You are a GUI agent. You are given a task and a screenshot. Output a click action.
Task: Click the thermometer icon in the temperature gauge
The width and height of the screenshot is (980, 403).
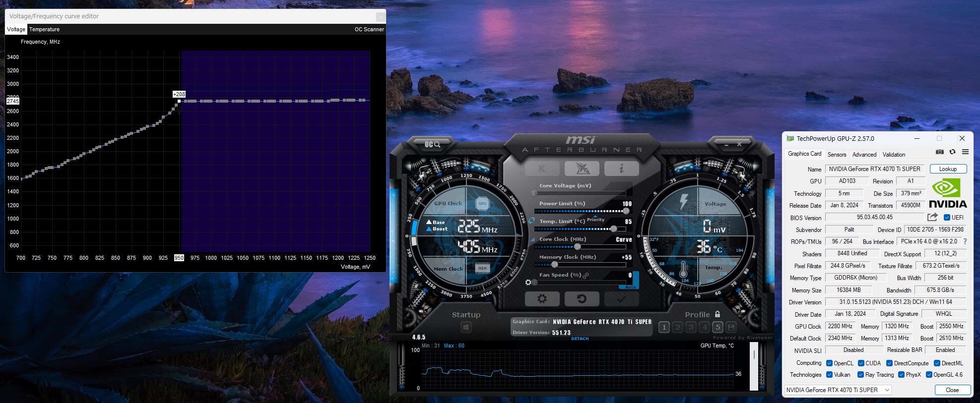pos(683,270)
